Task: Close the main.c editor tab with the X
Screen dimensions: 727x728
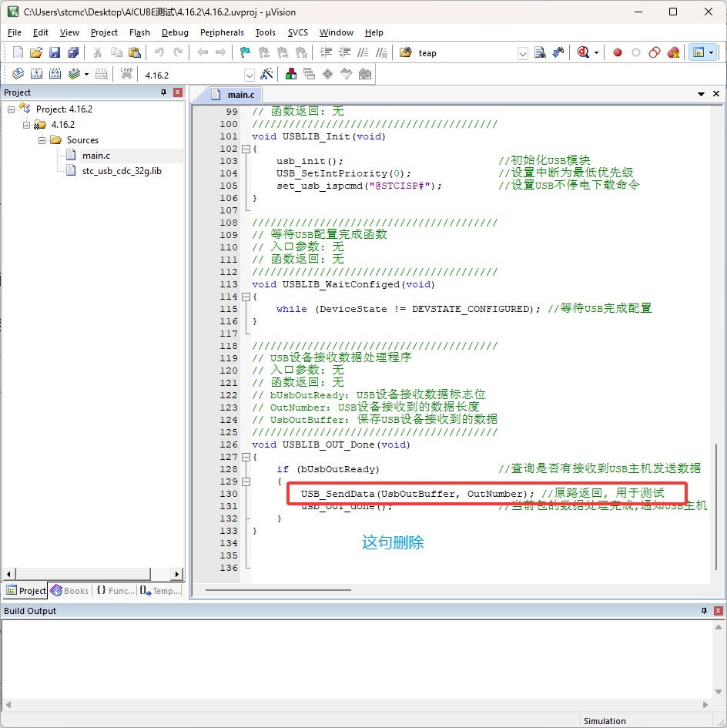Action: click(x=716, y=94)
